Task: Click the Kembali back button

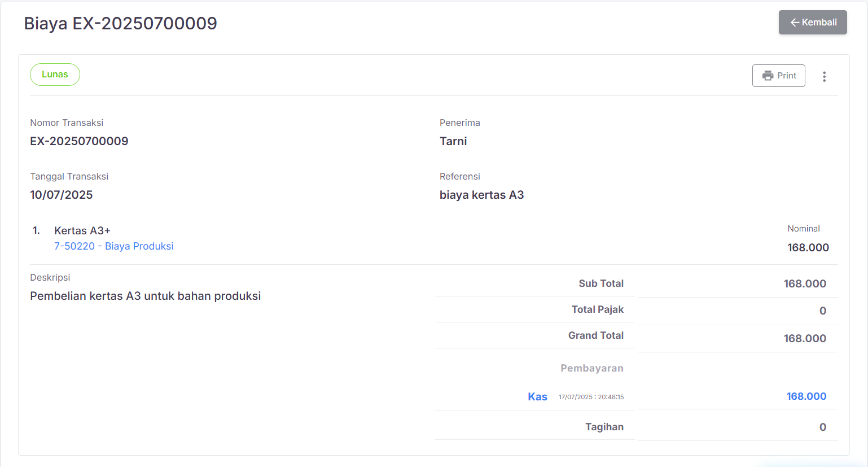Action: 813,23
